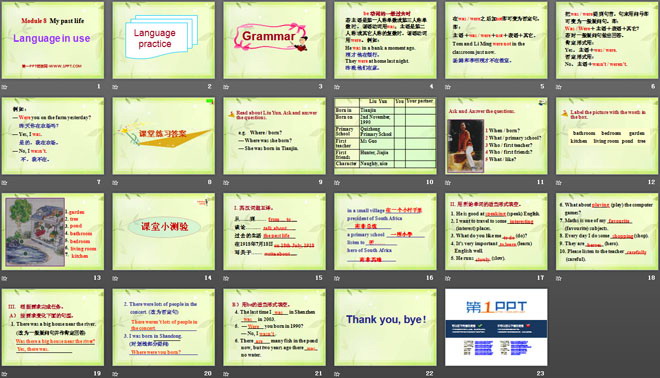Click the animation star icon under slide 6
660x378 pixels.
[559, 87]
